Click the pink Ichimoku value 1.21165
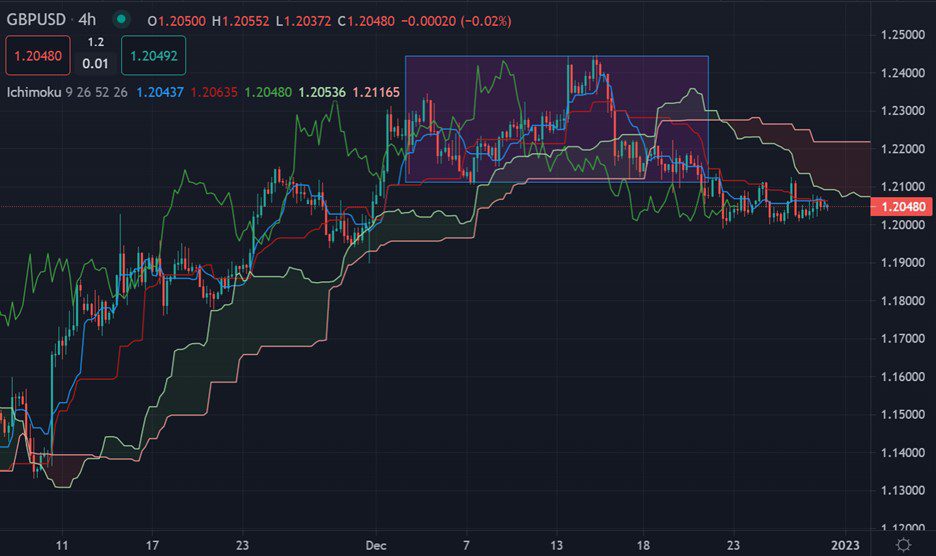The height and width of the screenshot is (556, 936). coord(376,93)
